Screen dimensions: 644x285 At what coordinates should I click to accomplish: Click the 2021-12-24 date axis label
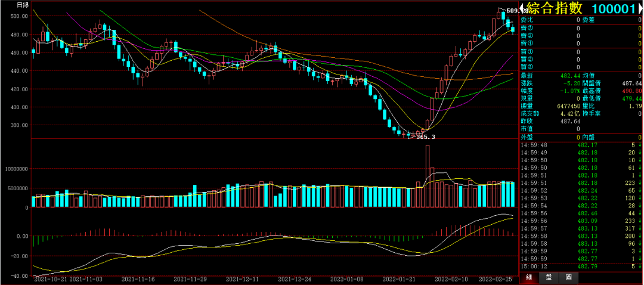(x=295, y=280)
